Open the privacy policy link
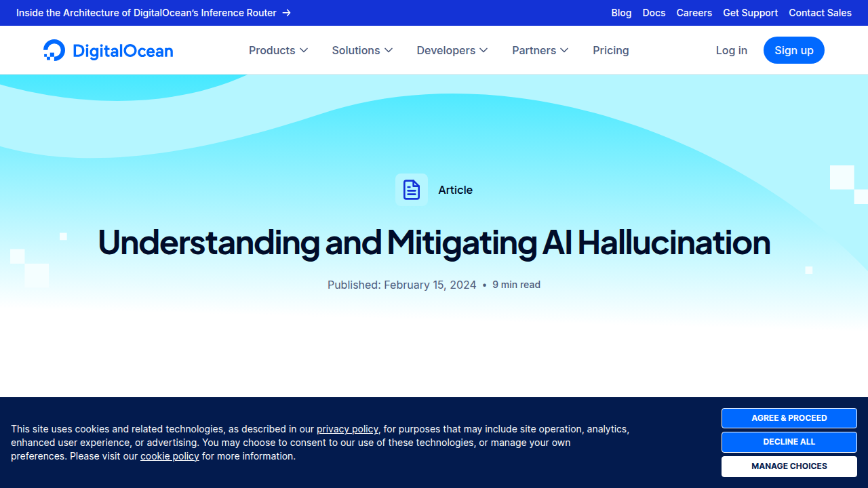This screenshot has width=868, height=488. [x=347, y=429]
